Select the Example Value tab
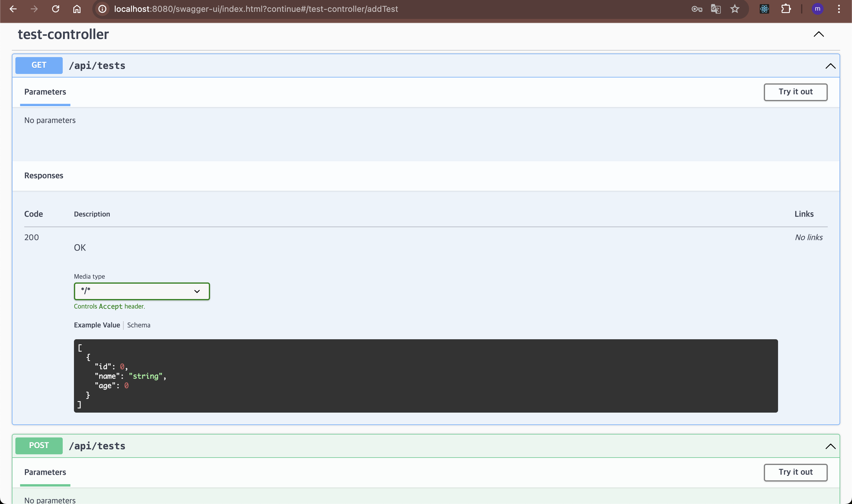This screenshot has width=852, height=504. [97, 325]
